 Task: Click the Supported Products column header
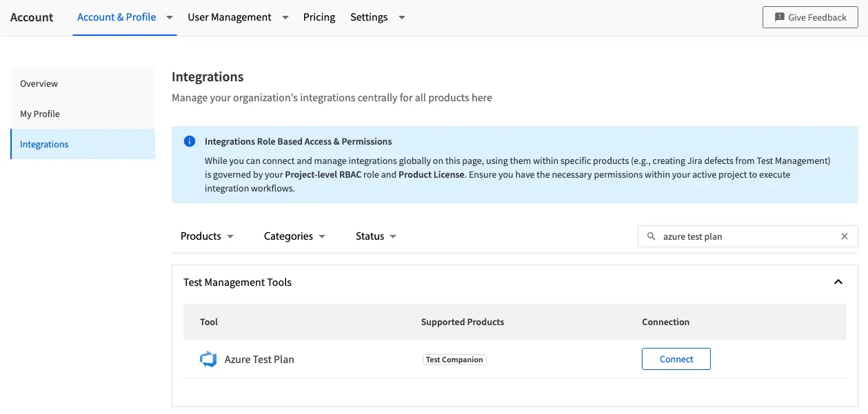click(x=463, y=322)
